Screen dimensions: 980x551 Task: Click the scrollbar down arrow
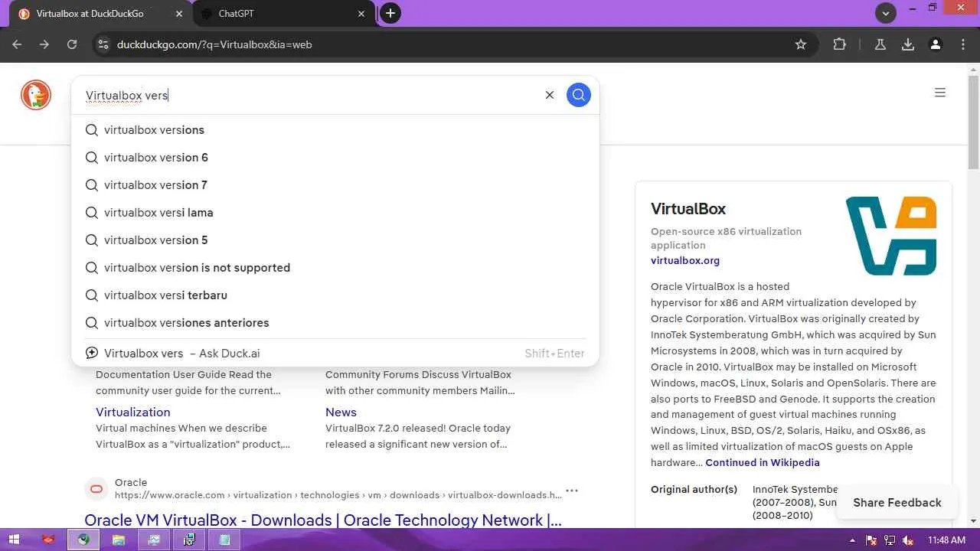pos(973,521)
